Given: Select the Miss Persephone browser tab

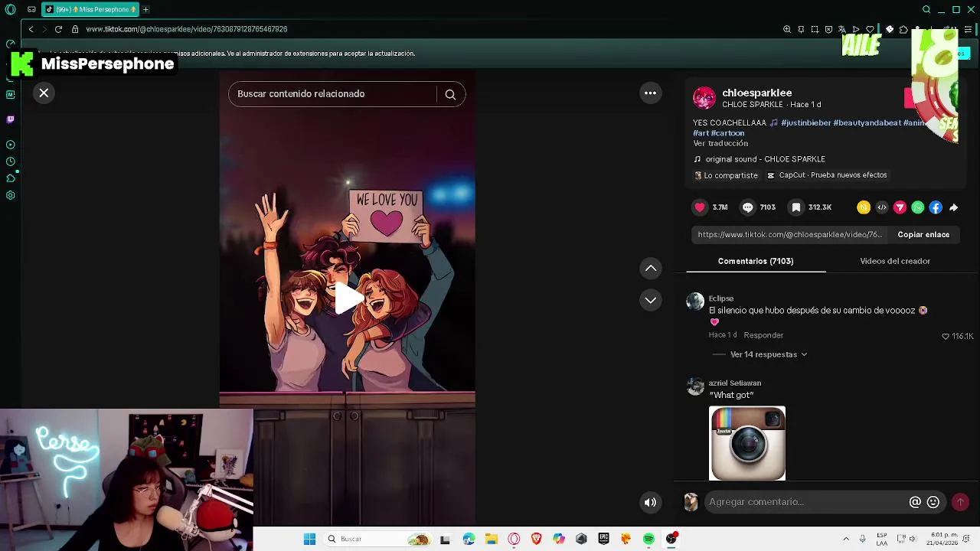Looking at the screenshot, I should 90,9.
